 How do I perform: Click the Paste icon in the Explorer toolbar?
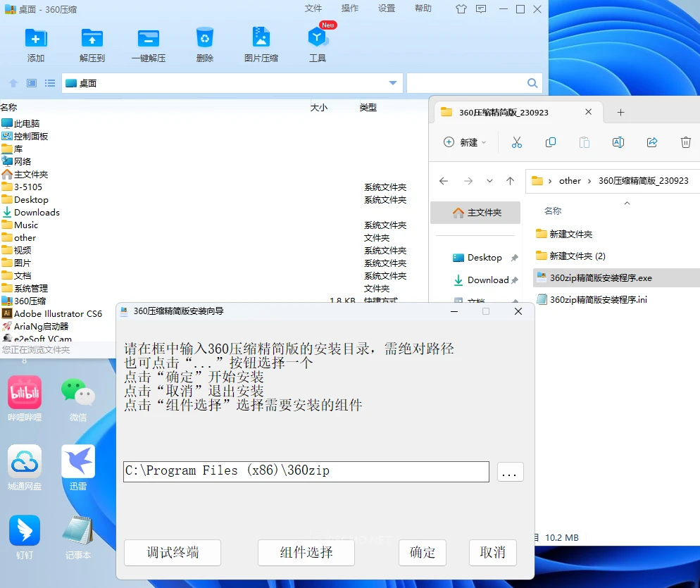[x=585, y=142]
